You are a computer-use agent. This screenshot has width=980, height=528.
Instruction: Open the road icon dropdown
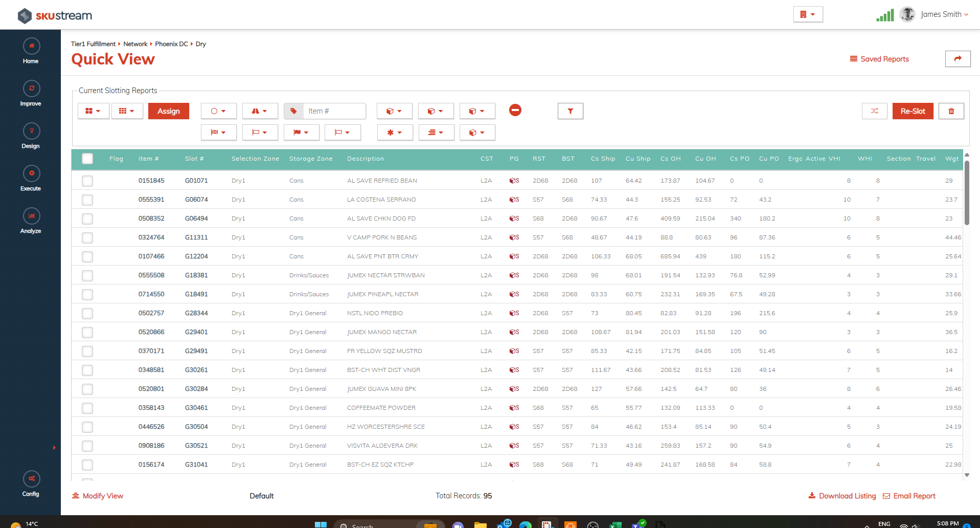pyautogui.click(x=260, y=111)
